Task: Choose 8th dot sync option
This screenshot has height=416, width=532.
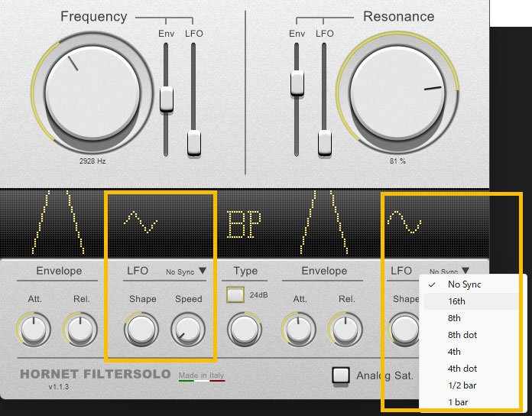Action: click(x=460, y=335)
